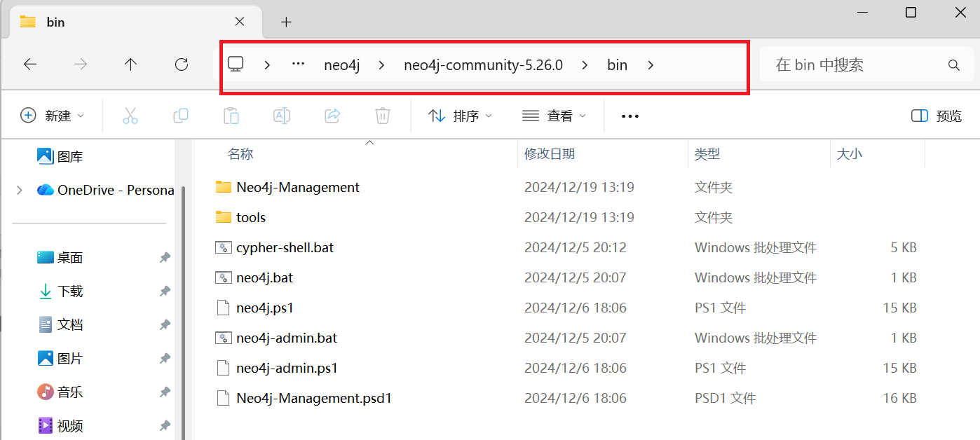Select the 2024/12/5 20:12 date cell
This screenshot has width=980, height=440.
pyautogui.click(x=576, y=247)
